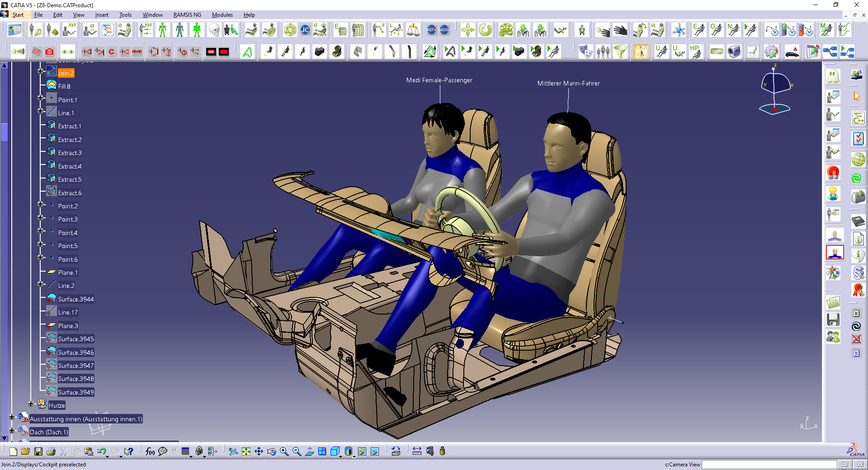This screenshot has height=470, width=868.
Task: Open the funnel filter tool
Action: pyautogui.click(x=620, y=52)
